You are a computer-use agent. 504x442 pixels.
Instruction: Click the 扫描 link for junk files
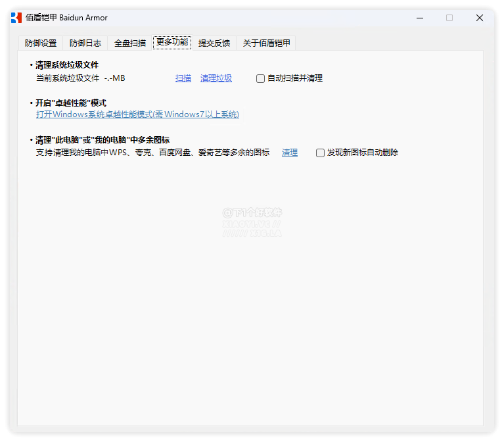(183, 78)
